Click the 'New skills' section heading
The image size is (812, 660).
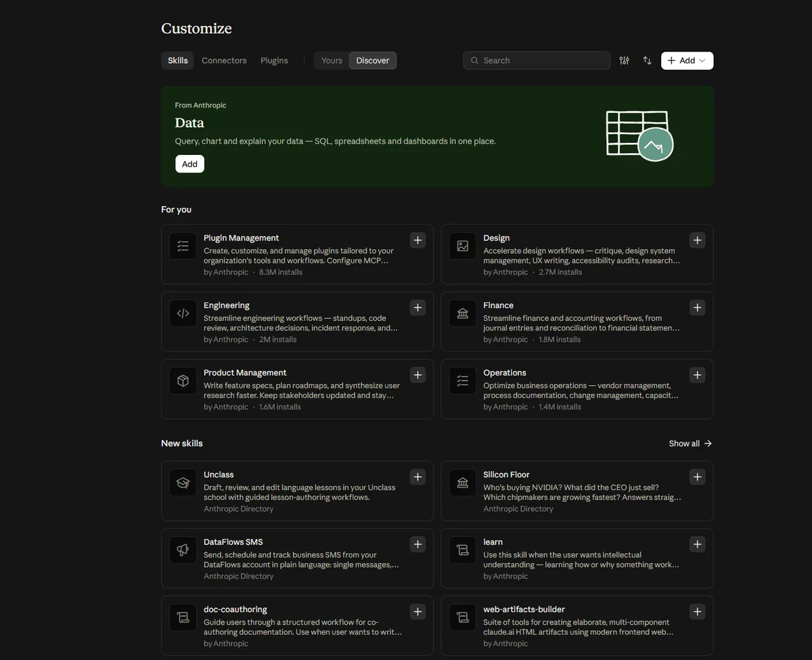[182, 443]
